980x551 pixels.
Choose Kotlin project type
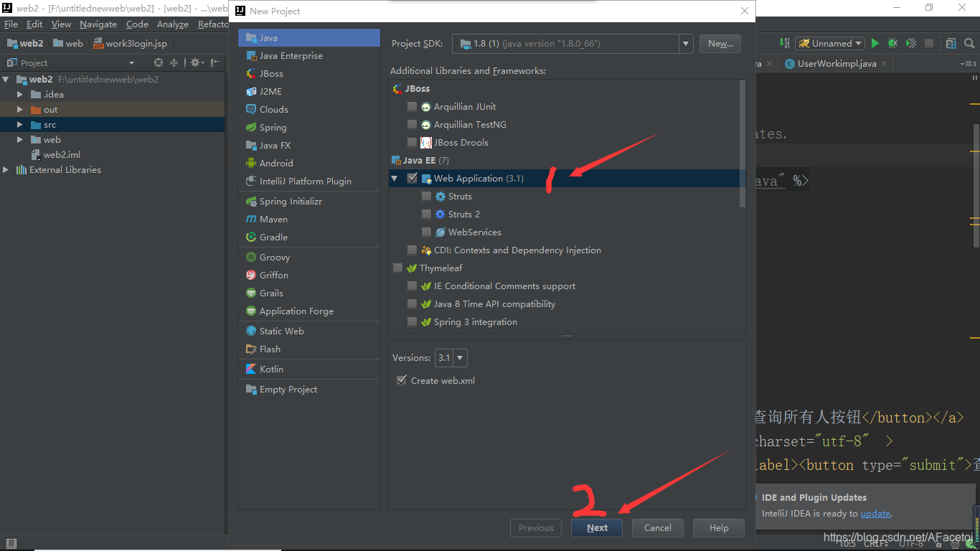tap(309, 369)
